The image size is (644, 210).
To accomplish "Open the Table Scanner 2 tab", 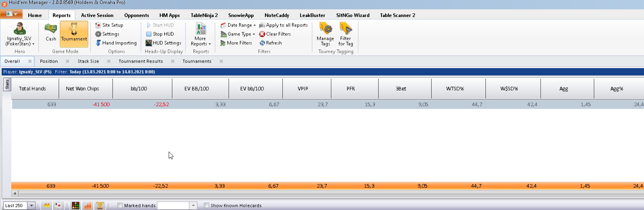I will (398, 15).
